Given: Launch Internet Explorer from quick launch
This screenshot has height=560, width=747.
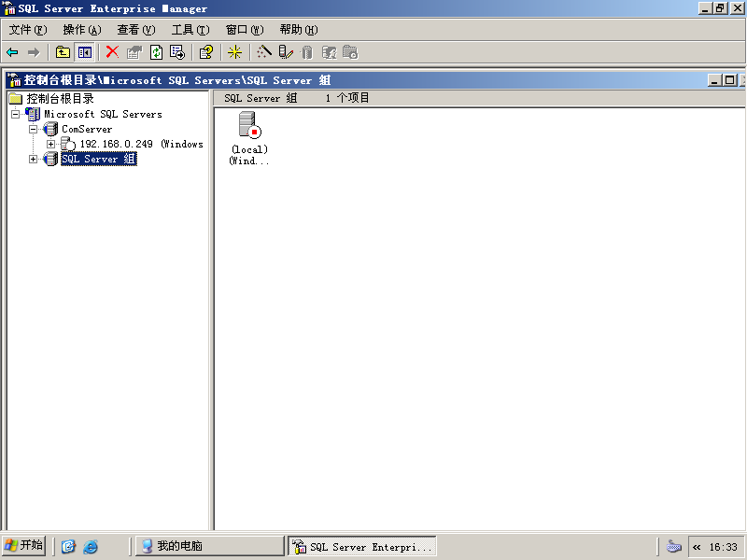Looking at the screenshot, I should click(90, 546).
